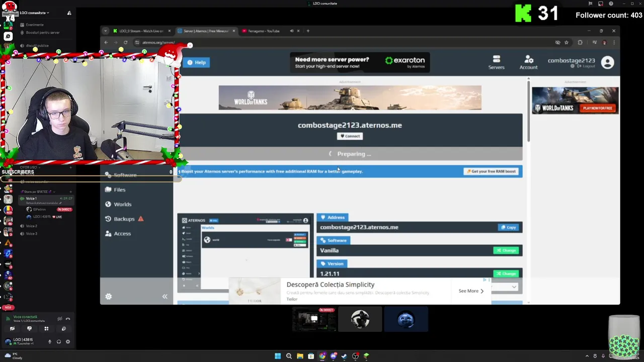Copy the combostage2123.aternos.me address
The image size is (644, 362).
[508, 227]
